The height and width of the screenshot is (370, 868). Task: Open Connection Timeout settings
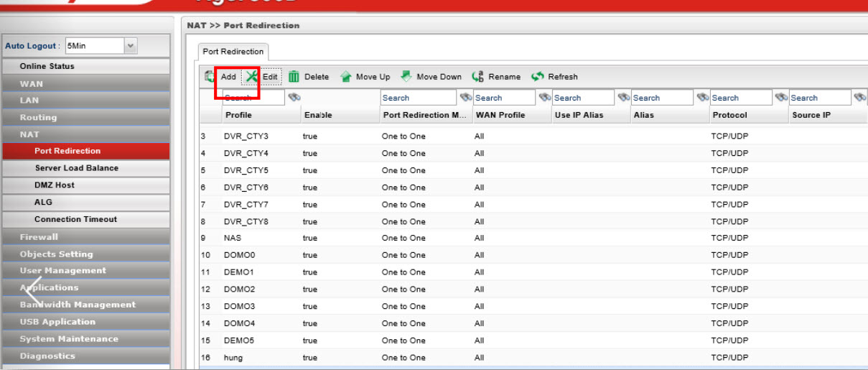pyautogui.click(x=75, y=220)
